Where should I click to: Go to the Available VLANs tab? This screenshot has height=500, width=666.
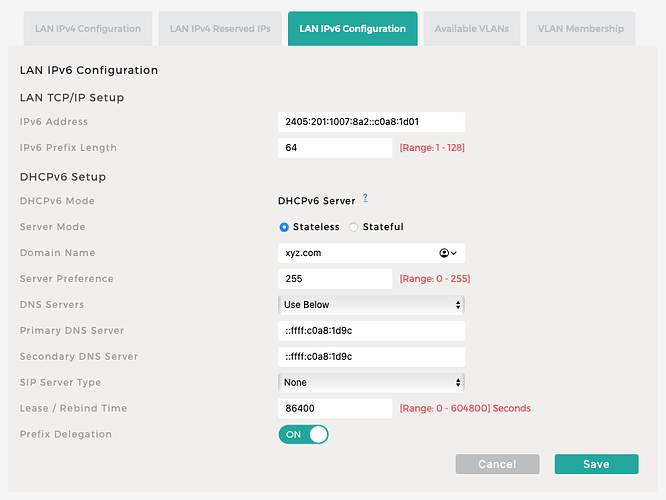(x=471, y=29)
